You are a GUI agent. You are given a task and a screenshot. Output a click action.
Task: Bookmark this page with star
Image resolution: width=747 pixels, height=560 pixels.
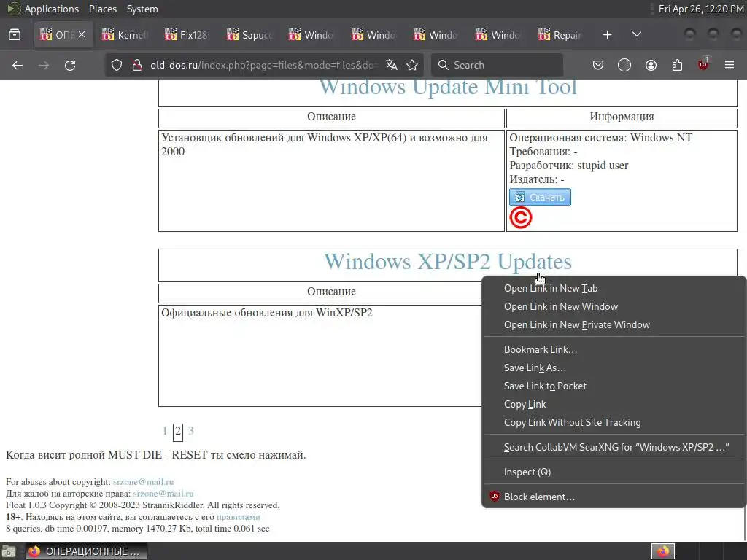[x=412, y=65]
